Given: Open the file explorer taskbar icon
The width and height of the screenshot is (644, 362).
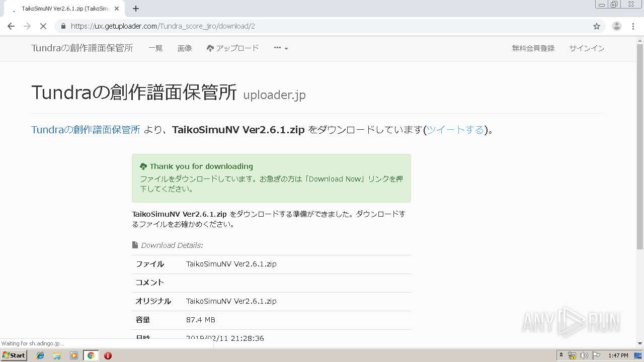Looking at the screenshot, I should [57, 355].
